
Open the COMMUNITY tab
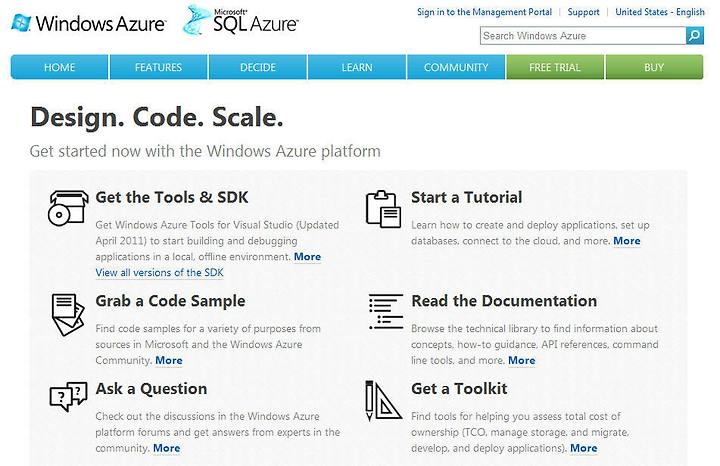456,67
